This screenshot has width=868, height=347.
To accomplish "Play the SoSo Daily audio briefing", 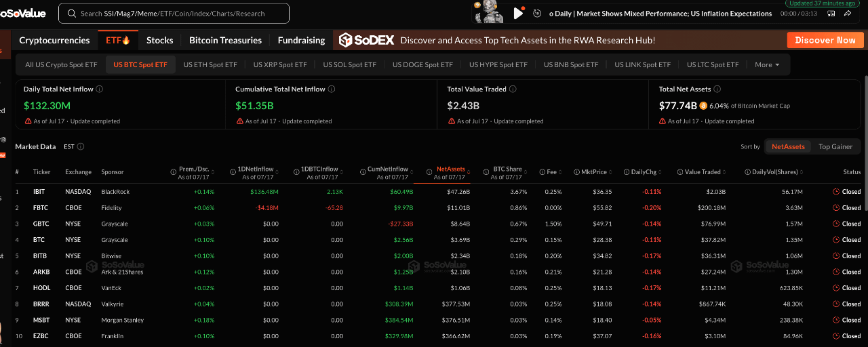I will 518,13.
